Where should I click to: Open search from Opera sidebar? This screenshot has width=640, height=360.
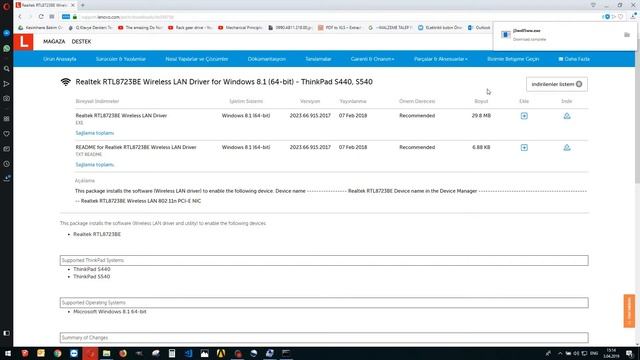(6, 69)
